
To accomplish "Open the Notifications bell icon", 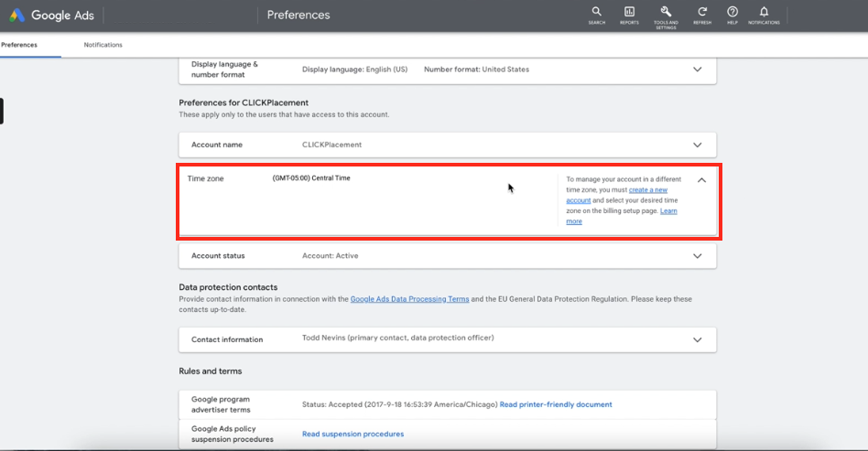I will [764, 13].
